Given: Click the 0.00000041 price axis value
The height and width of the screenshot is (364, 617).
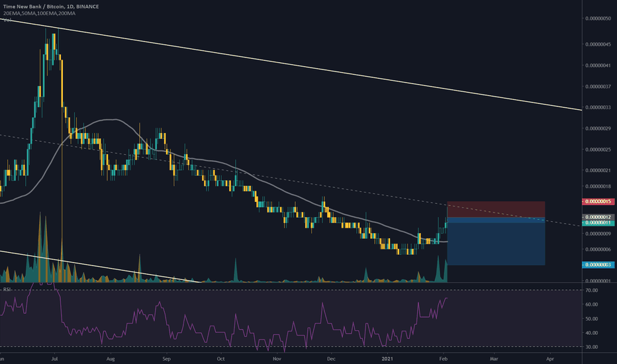Looking at the screenshot, I should point(598,66).
